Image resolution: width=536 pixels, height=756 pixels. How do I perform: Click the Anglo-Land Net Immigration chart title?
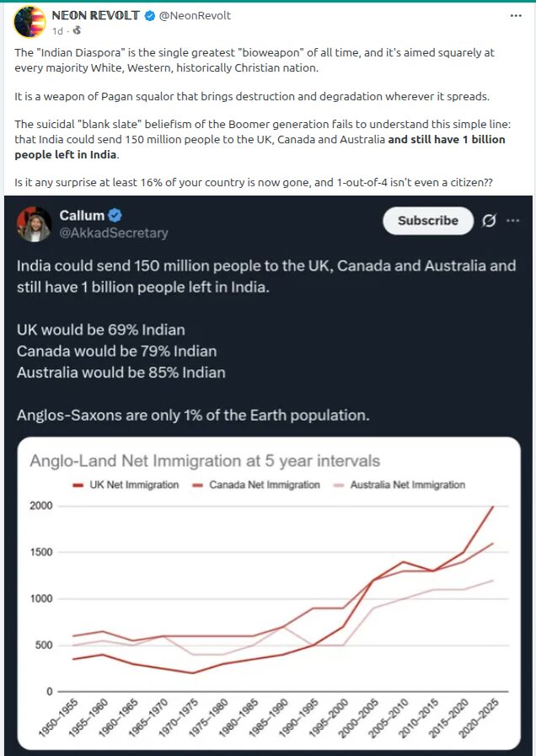click(205, 461)
